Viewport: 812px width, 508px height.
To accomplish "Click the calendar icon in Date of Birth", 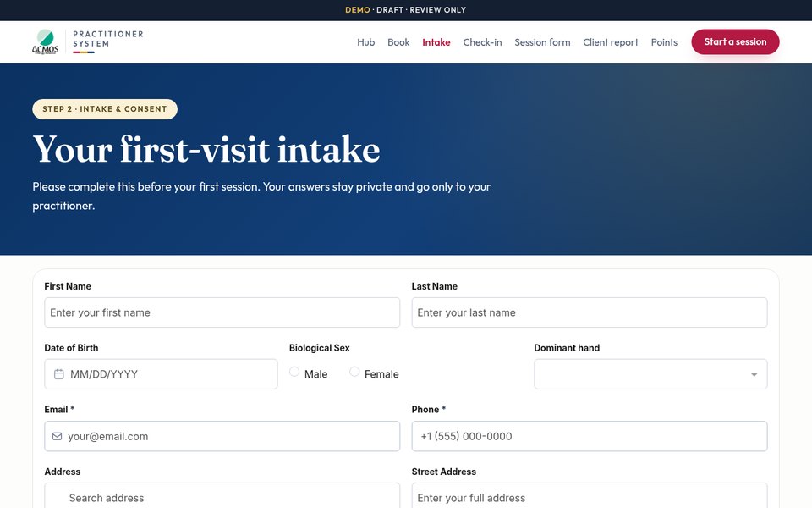I will [59, 374].
